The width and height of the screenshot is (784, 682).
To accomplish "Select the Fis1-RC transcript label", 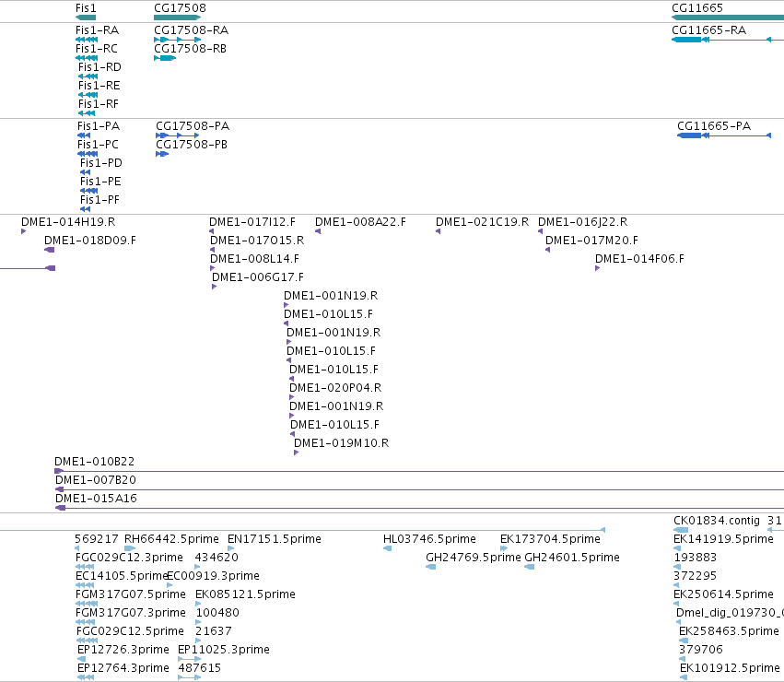I will pos(97,49).
